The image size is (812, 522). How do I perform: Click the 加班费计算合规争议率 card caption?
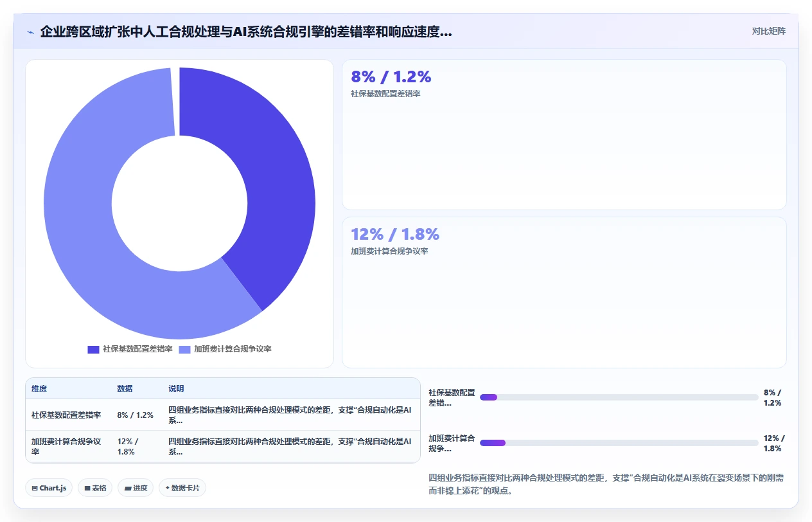click(389, 251)
